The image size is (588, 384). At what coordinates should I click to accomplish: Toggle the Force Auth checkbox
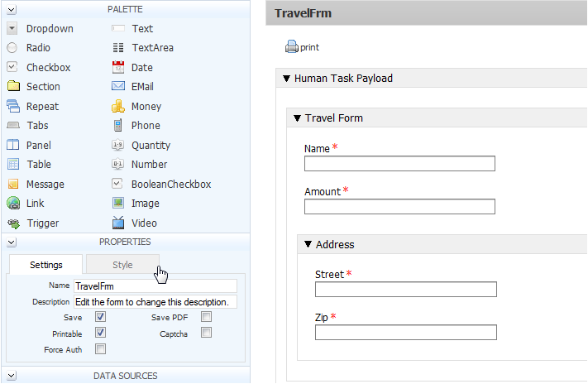[x=100, y=350]
